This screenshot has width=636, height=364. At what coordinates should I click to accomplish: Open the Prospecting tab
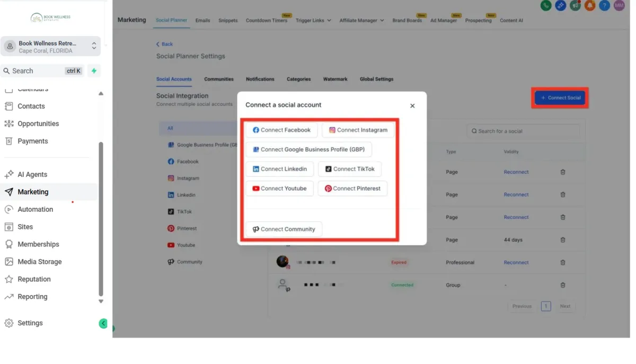(479, 20)
